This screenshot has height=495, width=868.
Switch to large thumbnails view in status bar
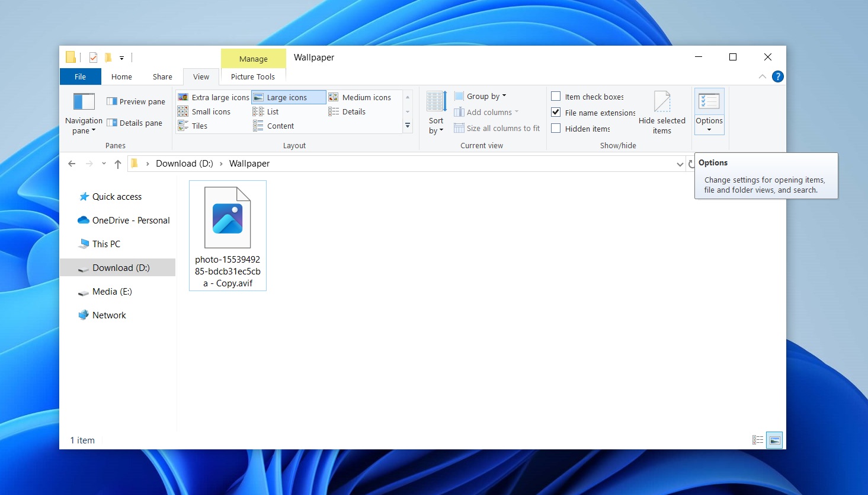click(x=774, y=440)
